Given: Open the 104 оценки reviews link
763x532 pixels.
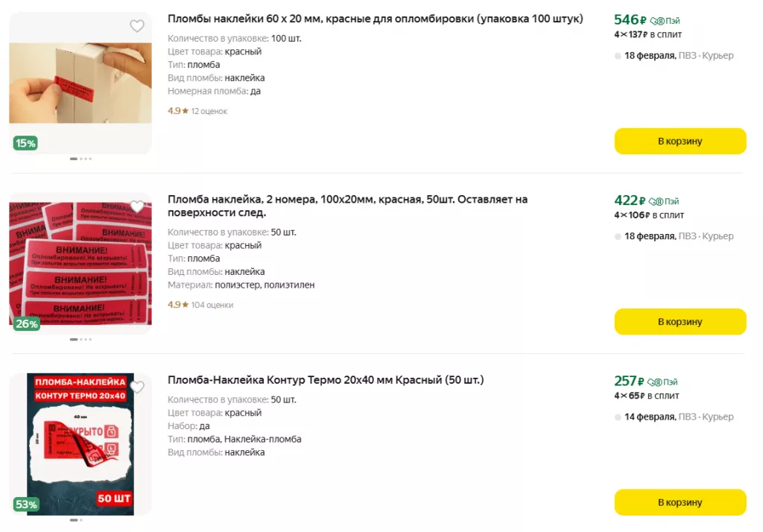Looking at the screenshot, I should coord(212,305).
